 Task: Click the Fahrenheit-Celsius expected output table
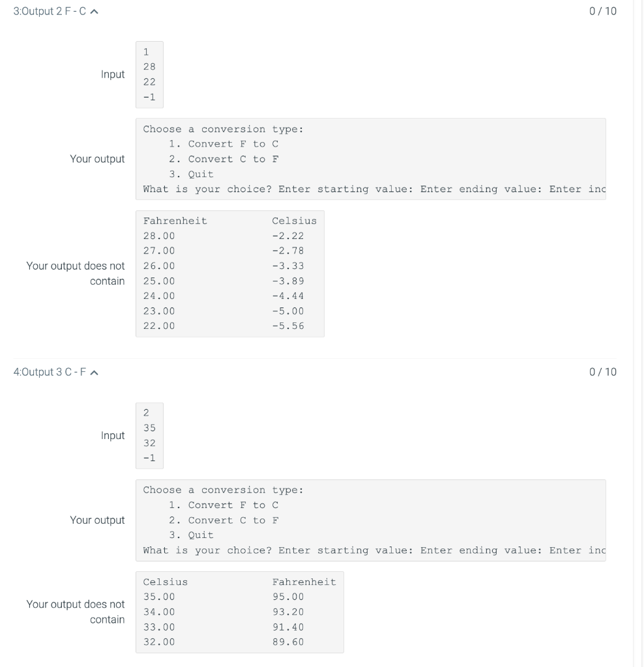pyautogui.click(x=229, y=274)
